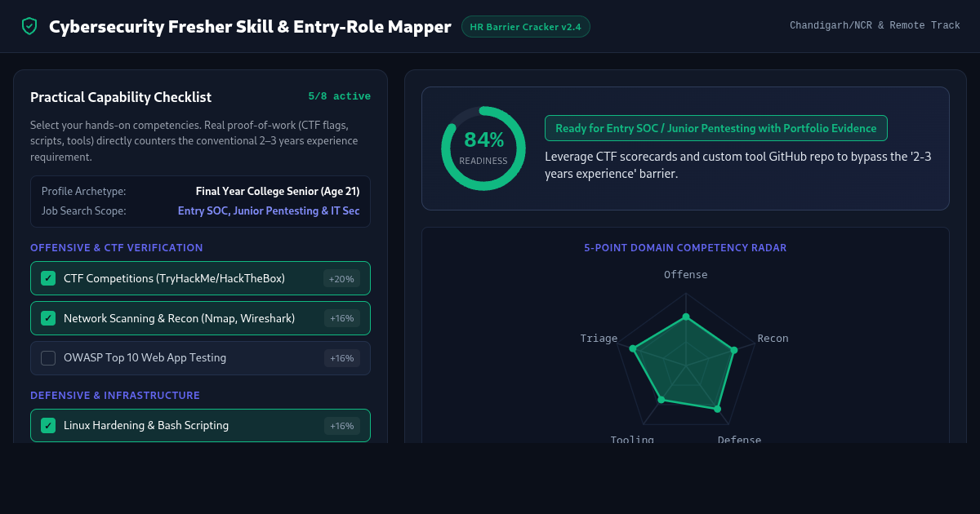Click the Final Year College Senior value
The image size is (980, 514).
pyautogui.click(x=278, y=191)
